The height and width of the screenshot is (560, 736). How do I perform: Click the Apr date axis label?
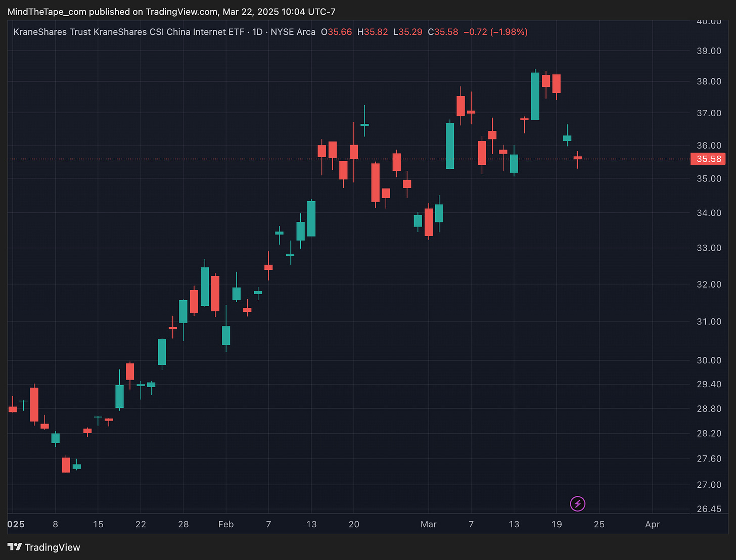[x=653, y=524]
